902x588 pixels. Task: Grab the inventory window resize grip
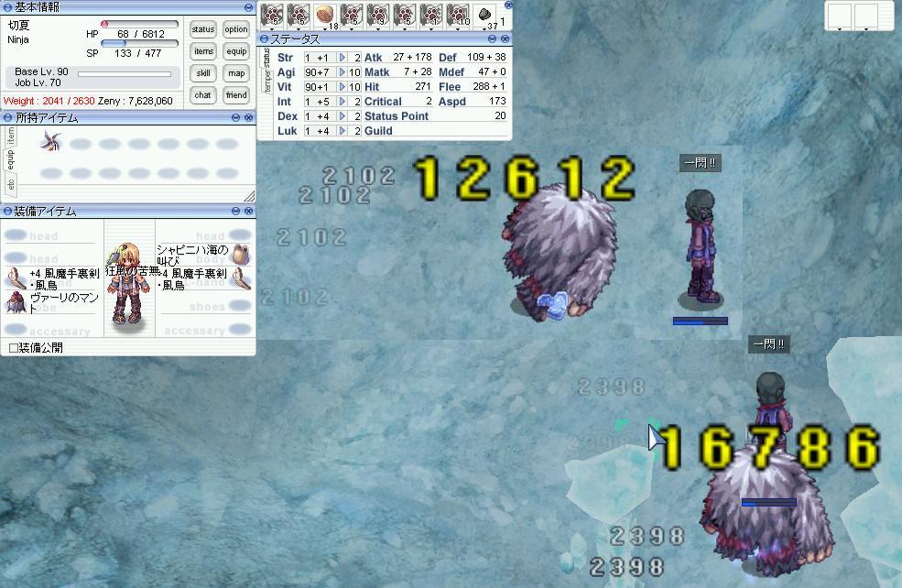coord(249,196)
